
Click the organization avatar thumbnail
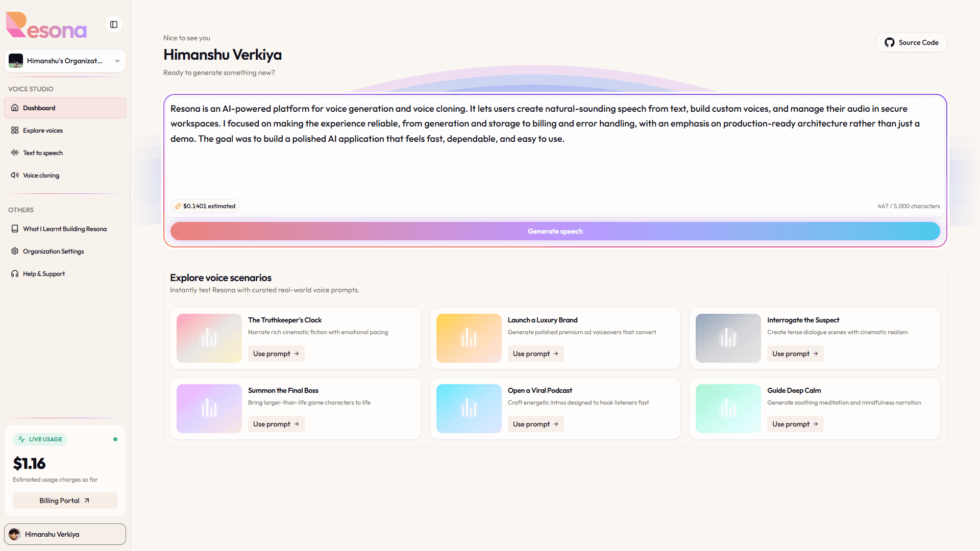(x=16, y=61)
